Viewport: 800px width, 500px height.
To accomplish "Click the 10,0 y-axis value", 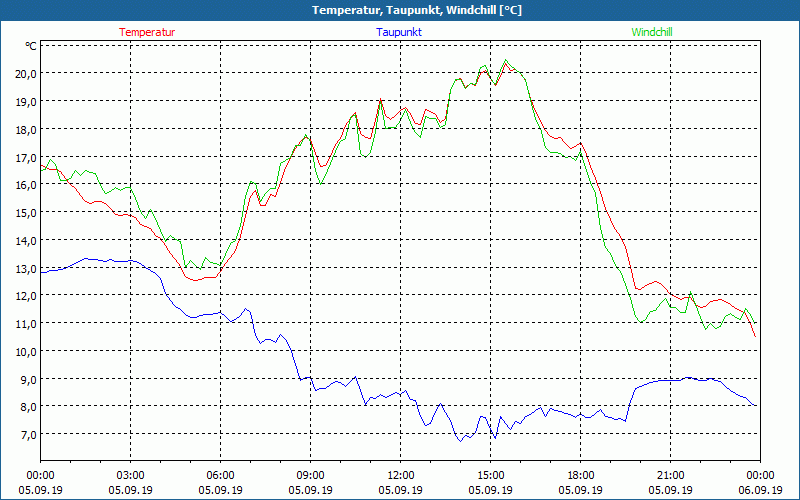I will [27, 352].
